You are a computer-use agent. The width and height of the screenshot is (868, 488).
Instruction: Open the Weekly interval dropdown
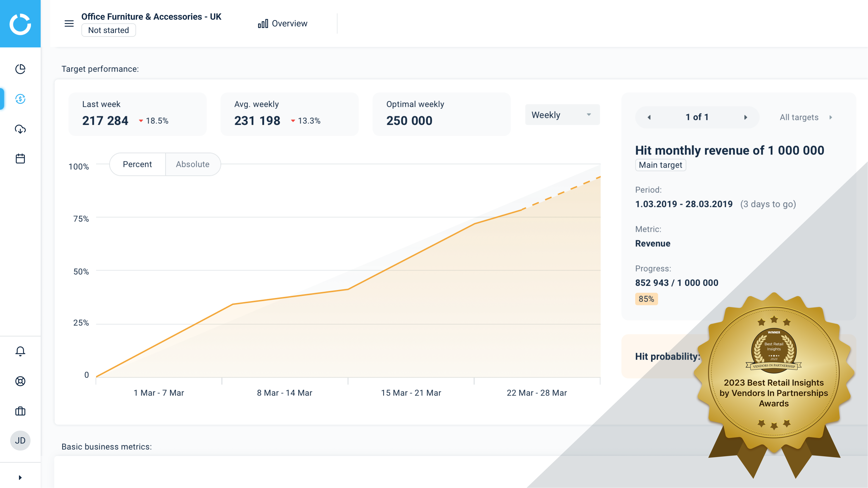(x=562, y=115)
